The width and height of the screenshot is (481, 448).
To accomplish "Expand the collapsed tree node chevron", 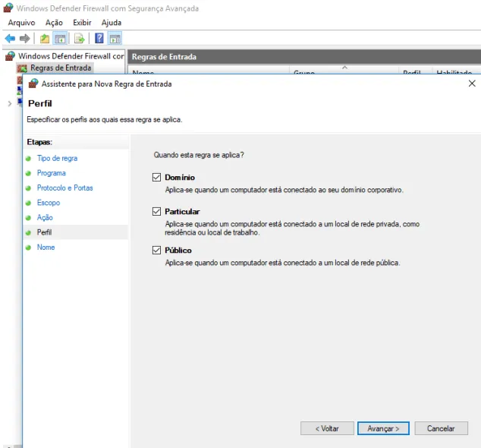I will 10,104.
